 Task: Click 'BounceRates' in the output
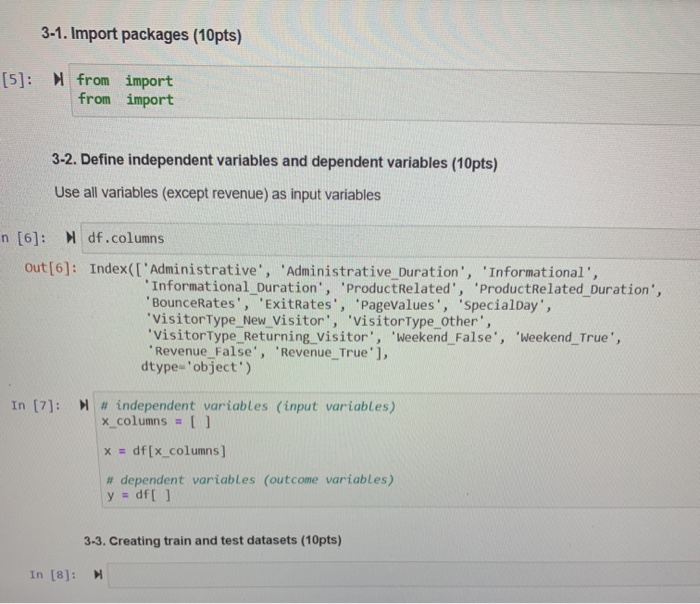click(194, 303)
